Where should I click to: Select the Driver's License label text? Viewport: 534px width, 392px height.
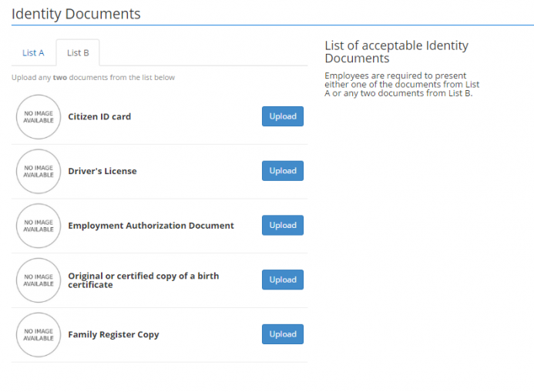point(102,171)
